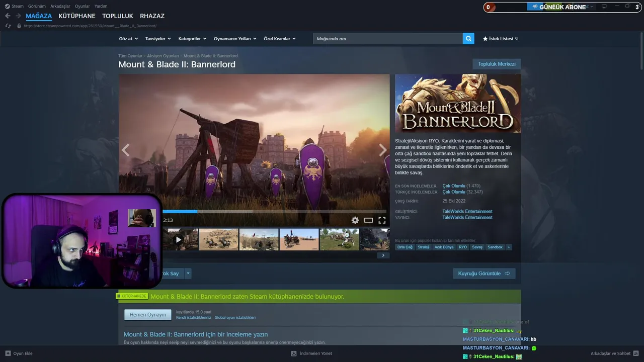
Task: Select the Strateji tag
Action: (424, 247)
